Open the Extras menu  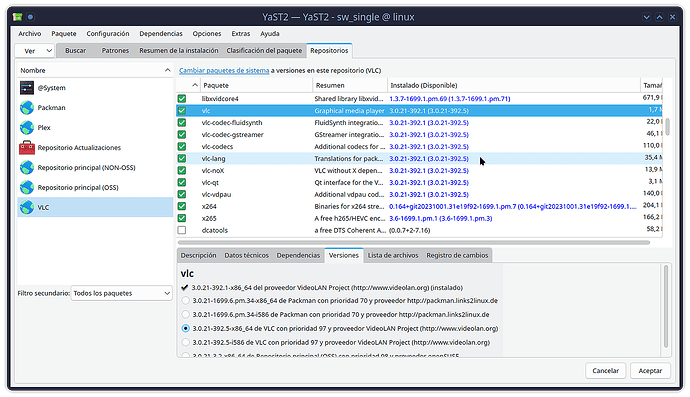pyautogui.click(x=241, y=33)
